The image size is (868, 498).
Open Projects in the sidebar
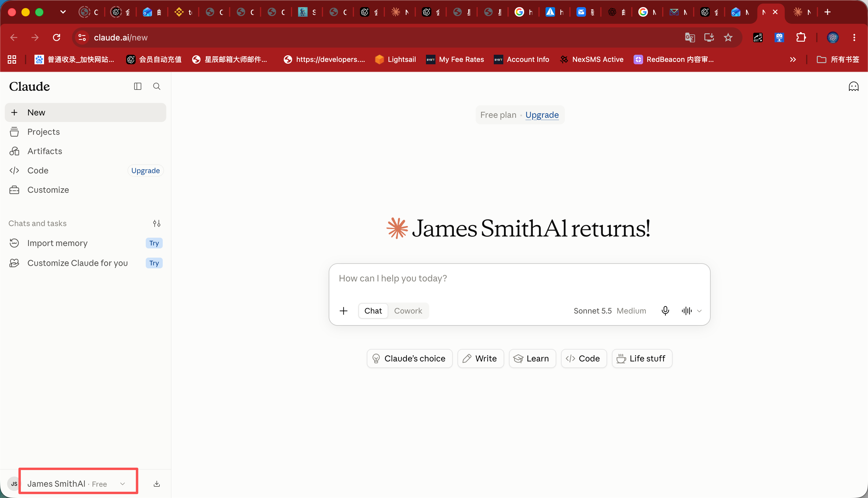(85, 132)
